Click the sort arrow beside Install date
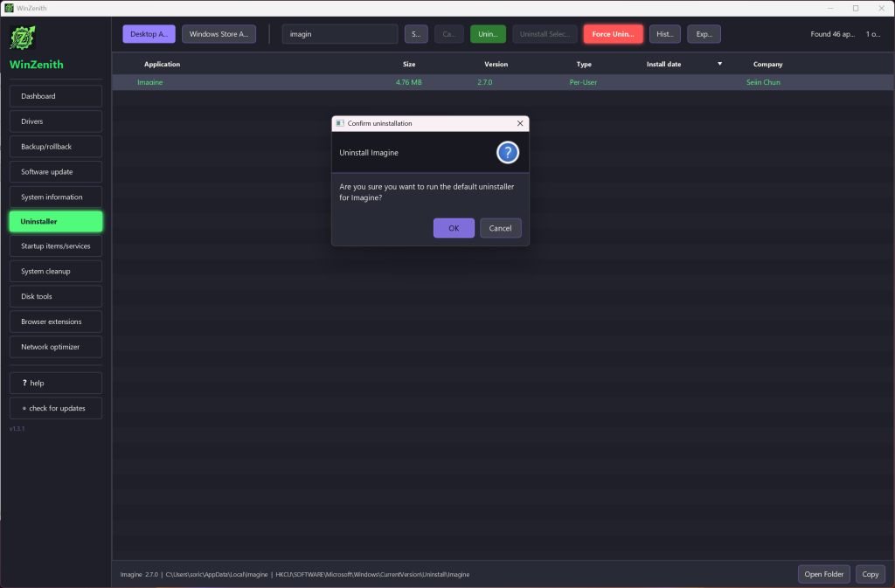Image resolution: width=895 pixels, height=588 pixels. pyautogui.click(x=720, y=64)
